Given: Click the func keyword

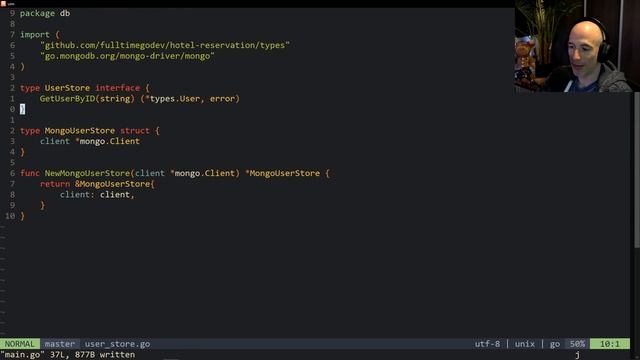Looking at the screenshot, I should pos(30,173).
